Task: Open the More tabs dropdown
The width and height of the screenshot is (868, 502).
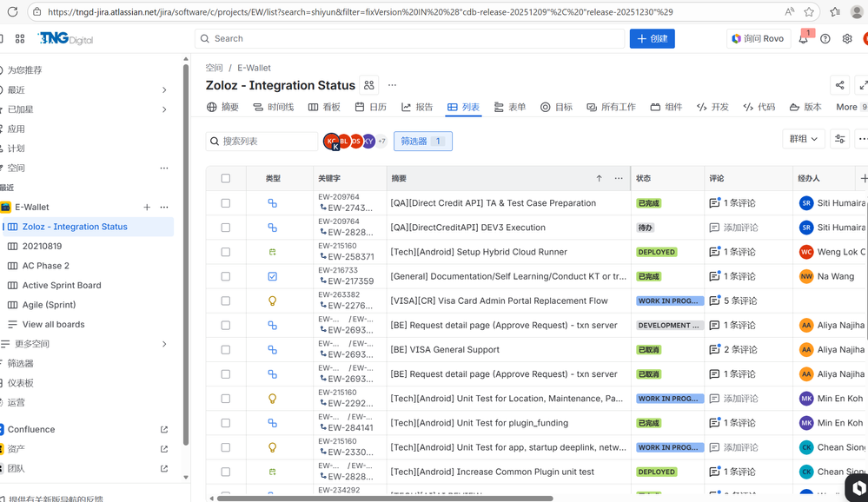Action: point(851,107)
